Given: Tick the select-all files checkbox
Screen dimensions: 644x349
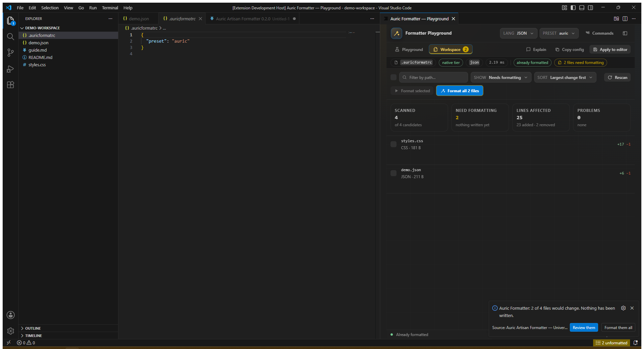Looking at the screenshot, I should (394, 77).
